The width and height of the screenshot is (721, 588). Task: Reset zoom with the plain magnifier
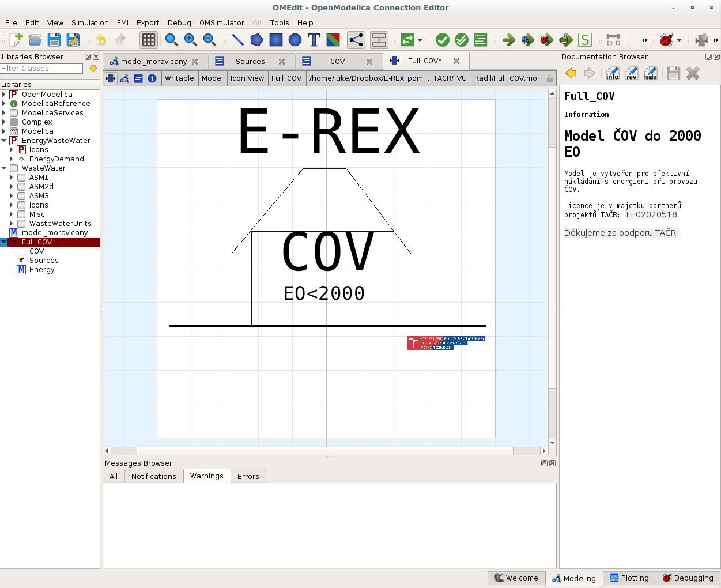pyautogui.click(x=171, y=40)
